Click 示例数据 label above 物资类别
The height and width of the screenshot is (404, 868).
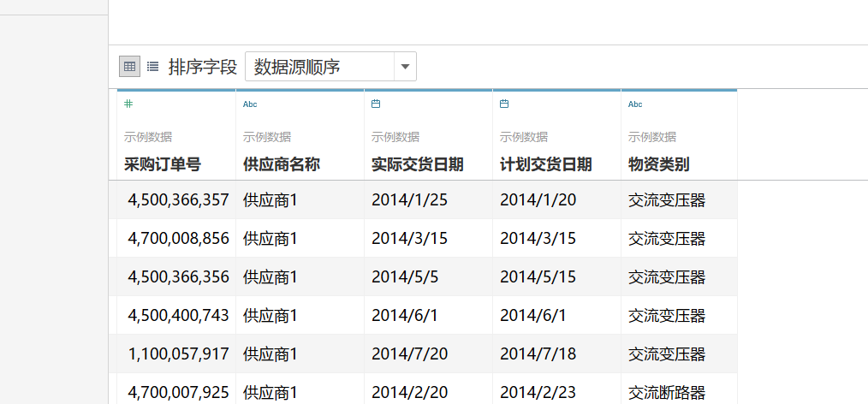coord(652,137)
